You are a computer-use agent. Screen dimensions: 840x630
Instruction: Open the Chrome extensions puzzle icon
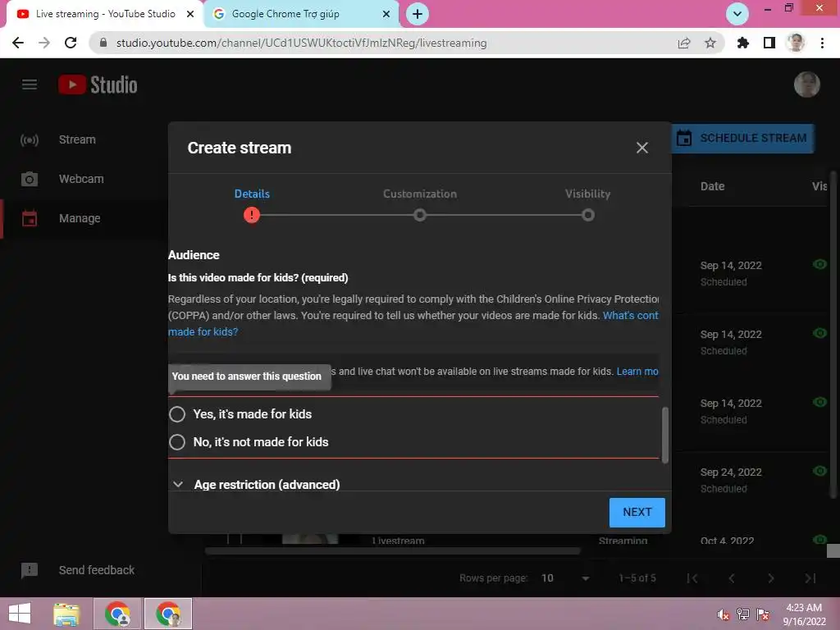[x=742, y=43]
